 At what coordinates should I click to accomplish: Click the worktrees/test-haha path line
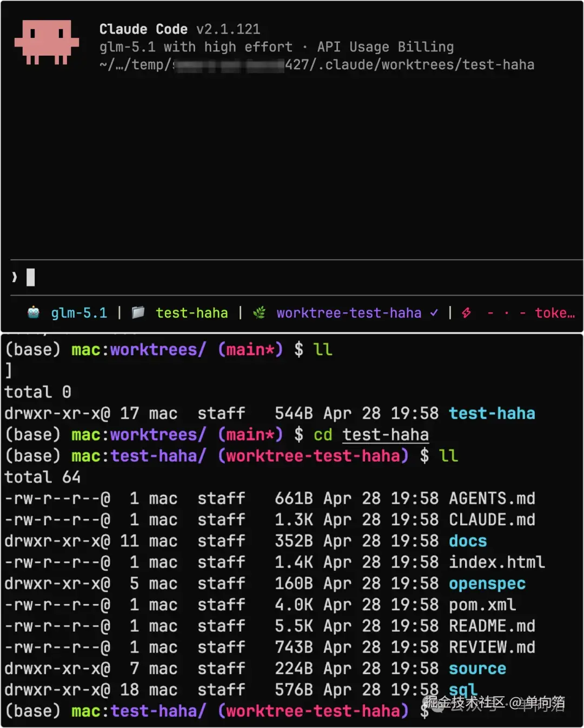317,65
